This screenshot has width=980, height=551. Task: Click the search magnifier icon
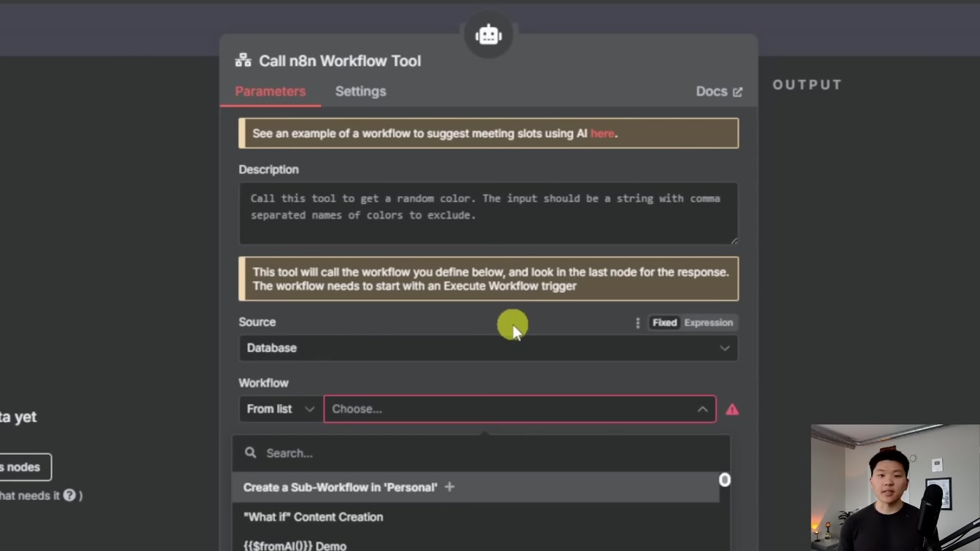[x=251, y=453]
